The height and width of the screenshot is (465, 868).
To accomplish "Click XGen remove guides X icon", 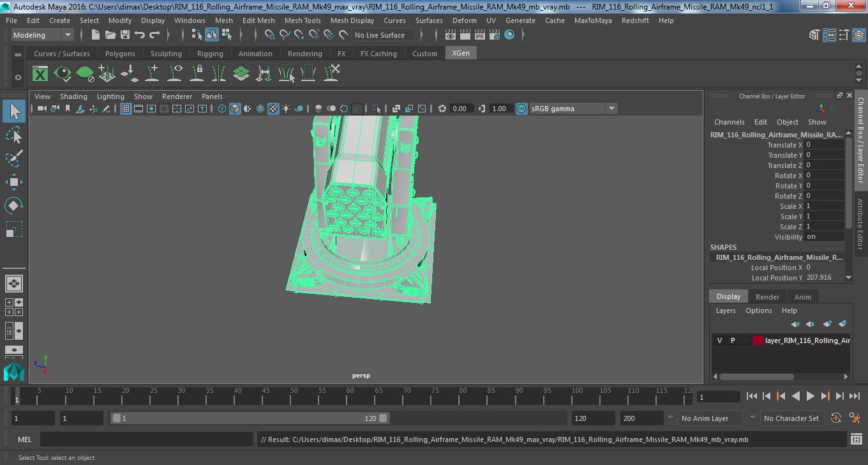I will click(x=331, y=74).
